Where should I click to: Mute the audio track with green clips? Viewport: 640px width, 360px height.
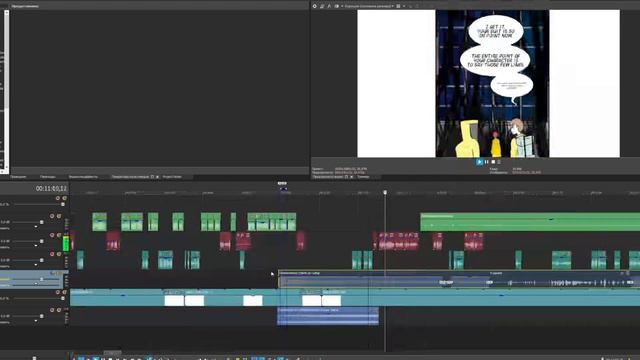[52, 216]
